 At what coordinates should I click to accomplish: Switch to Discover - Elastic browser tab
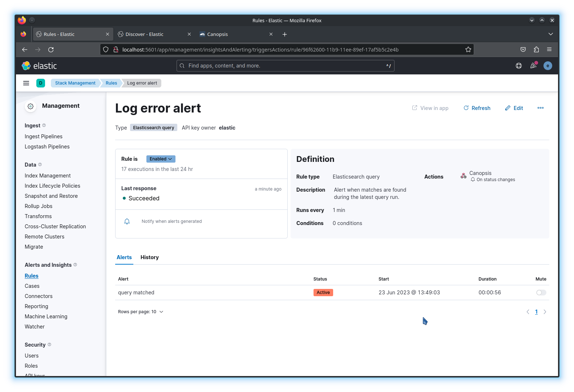coord(154,34)
